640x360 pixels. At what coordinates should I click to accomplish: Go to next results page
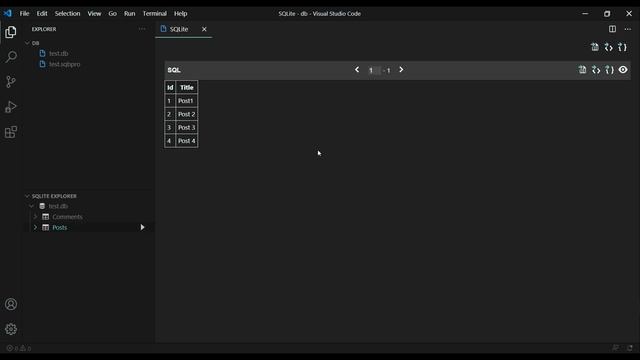401,70
